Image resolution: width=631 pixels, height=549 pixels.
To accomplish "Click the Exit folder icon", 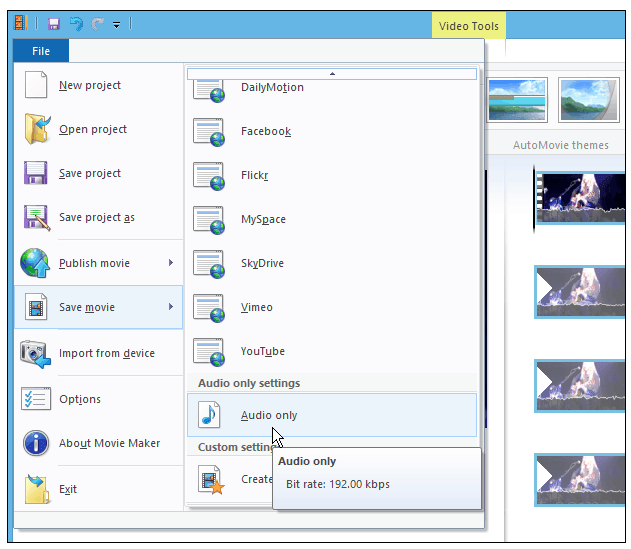I will (x=37, y=489).
